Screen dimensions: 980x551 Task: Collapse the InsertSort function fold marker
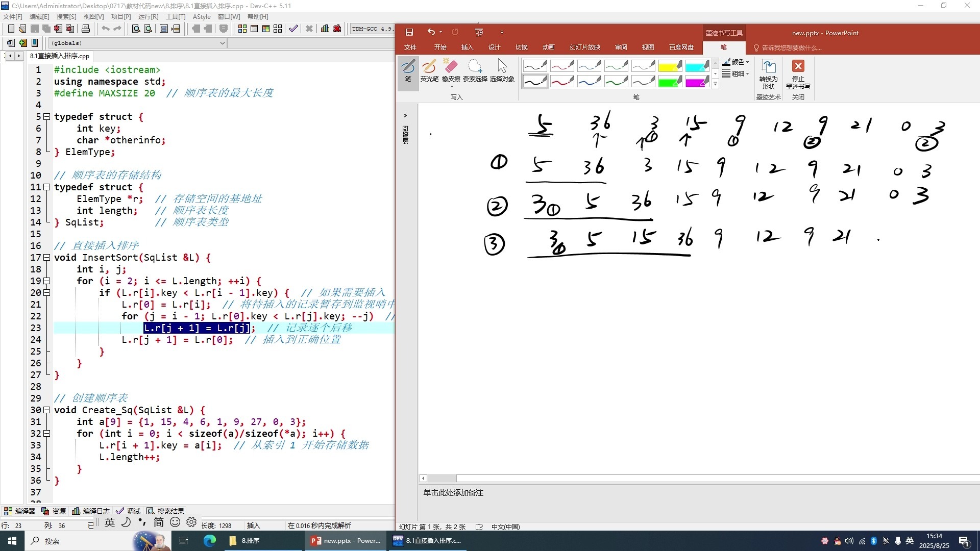pos(46,258)
